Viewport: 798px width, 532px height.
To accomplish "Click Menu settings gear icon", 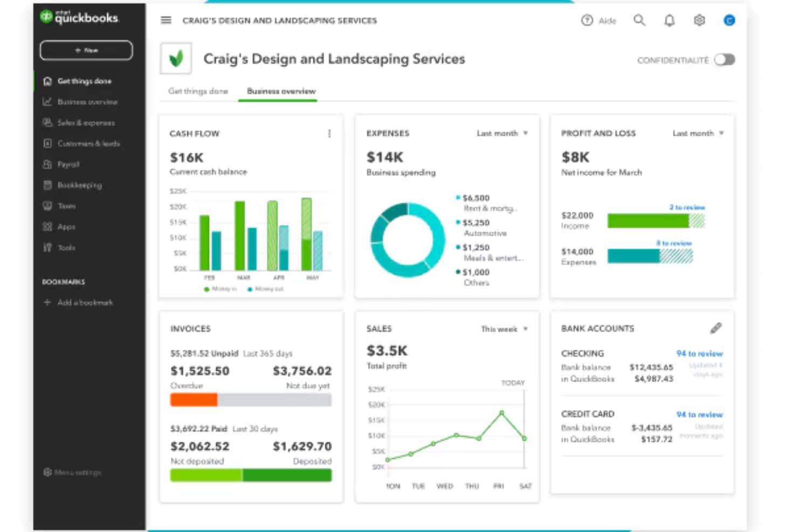I will click(x=47, y=472).
